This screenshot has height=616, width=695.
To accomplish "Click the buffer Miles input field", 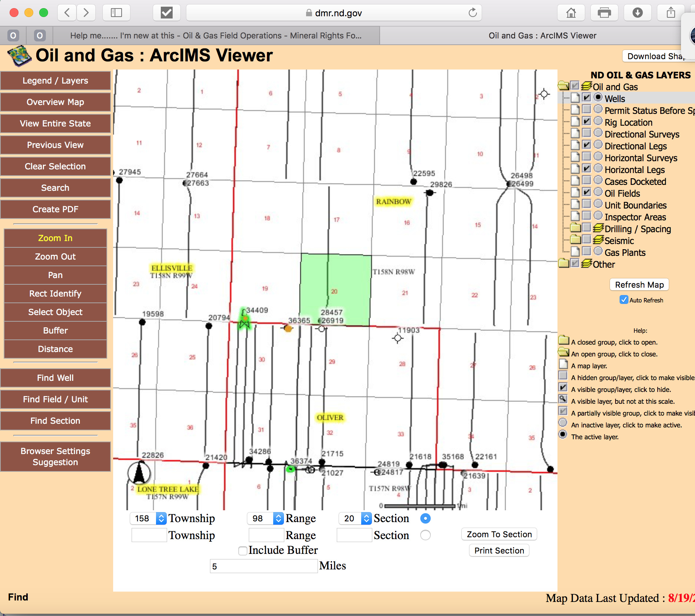I will click(x=263, y=566).
